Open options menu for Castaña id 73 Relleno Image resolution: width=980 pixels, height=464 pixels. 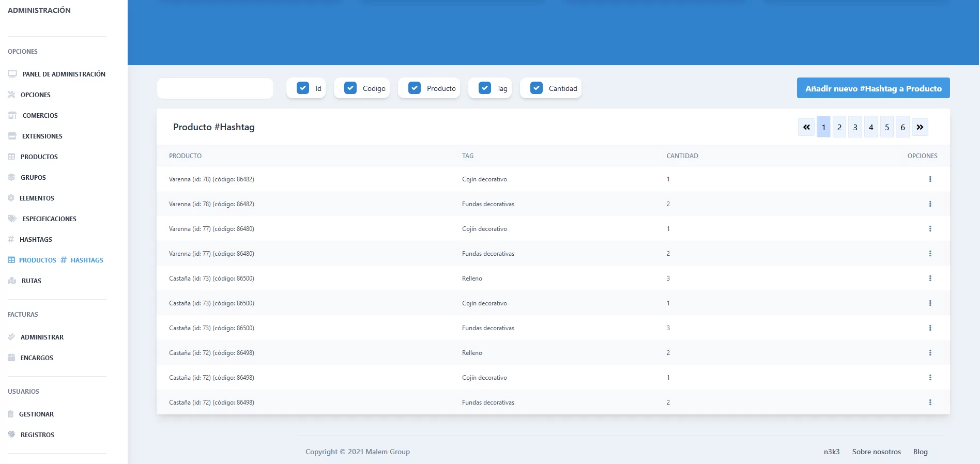[x=930, y=279]
